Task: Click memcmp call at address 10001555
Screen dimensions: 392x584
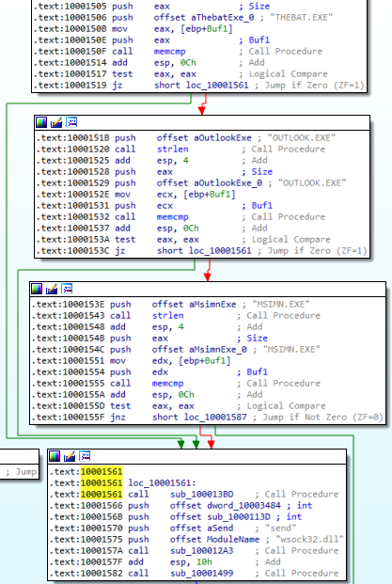Action: [x=167, y=384]
